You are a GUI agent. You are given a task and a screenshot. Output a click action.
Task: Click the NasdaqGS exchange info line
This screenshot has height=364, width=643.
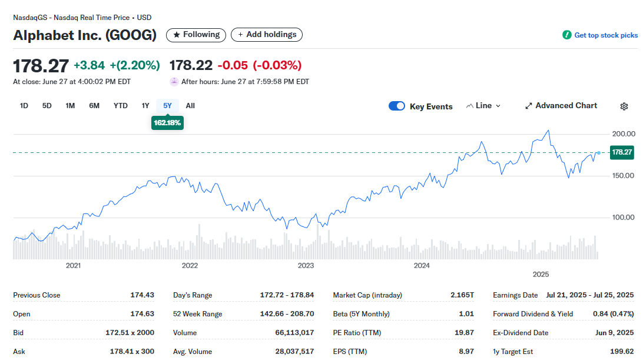point(82,18)
